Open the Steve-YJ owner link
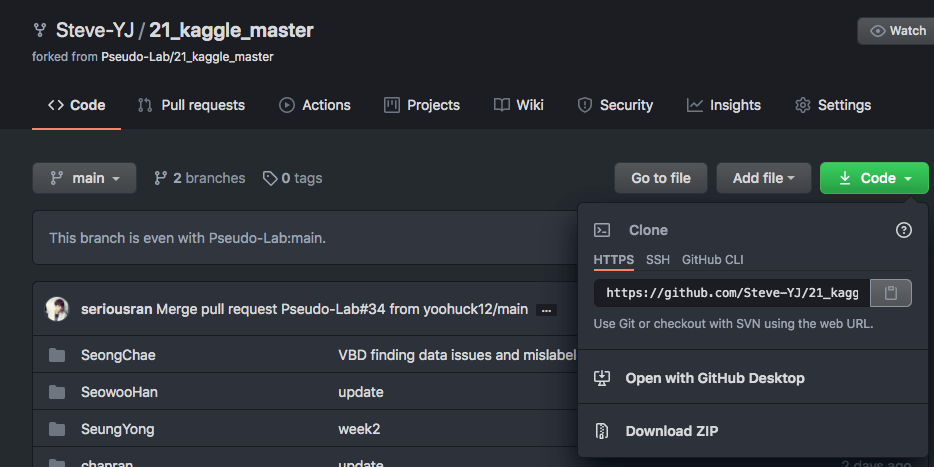Image resolution: width=934 pixels, height=467 pixels. pos(95,30)
